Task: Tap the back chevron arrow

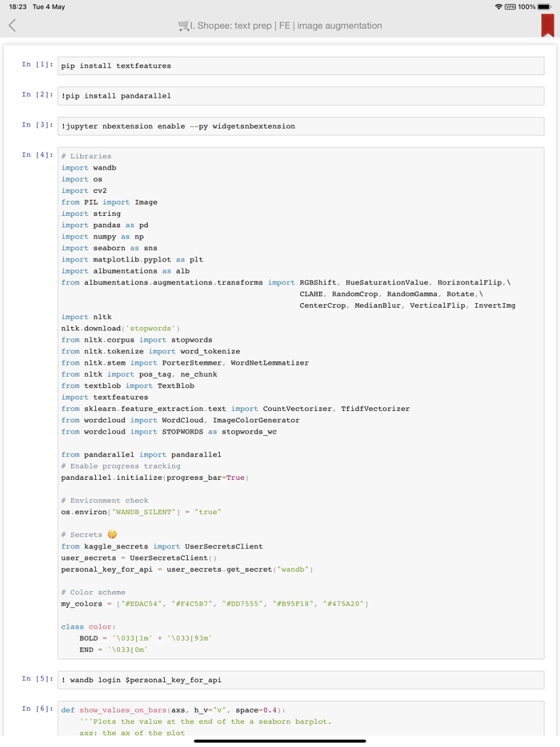Action: pyautogui.click(x=12, y=25)
